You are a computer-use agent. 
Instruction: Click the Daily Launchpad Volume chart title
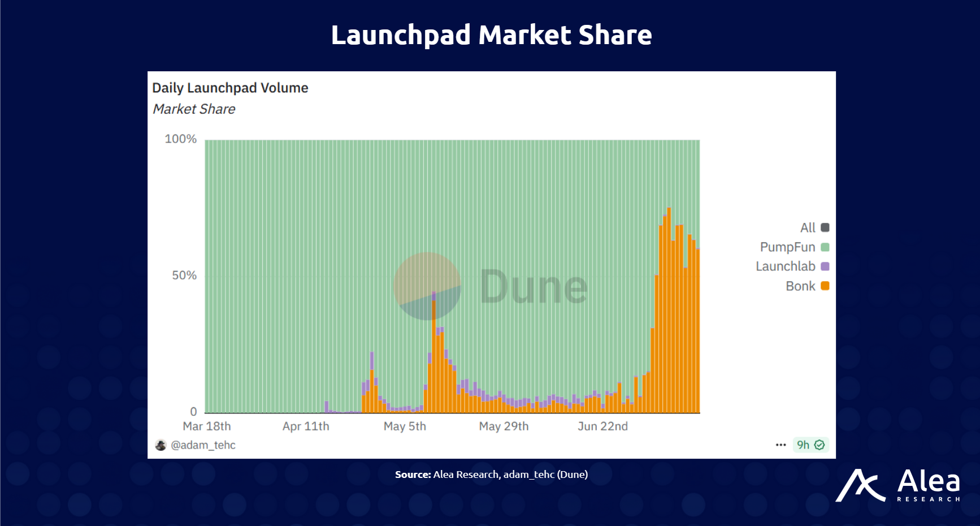[230, 88]
